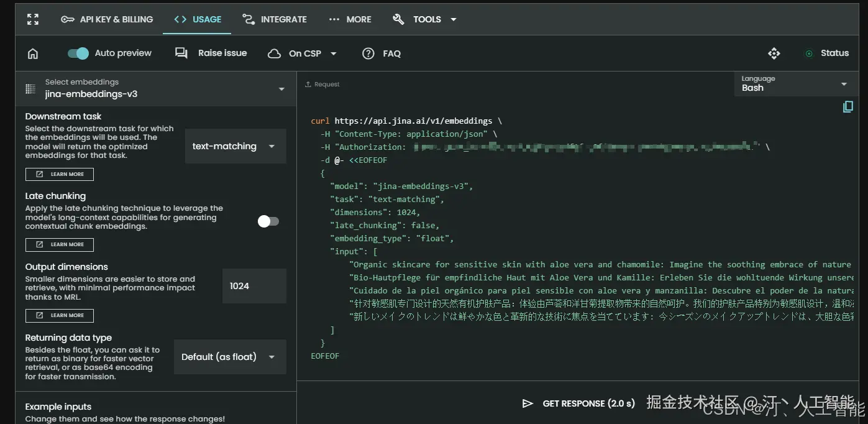
Task: Toggle the Auto preview switch
Action: [x=78, y=53]
